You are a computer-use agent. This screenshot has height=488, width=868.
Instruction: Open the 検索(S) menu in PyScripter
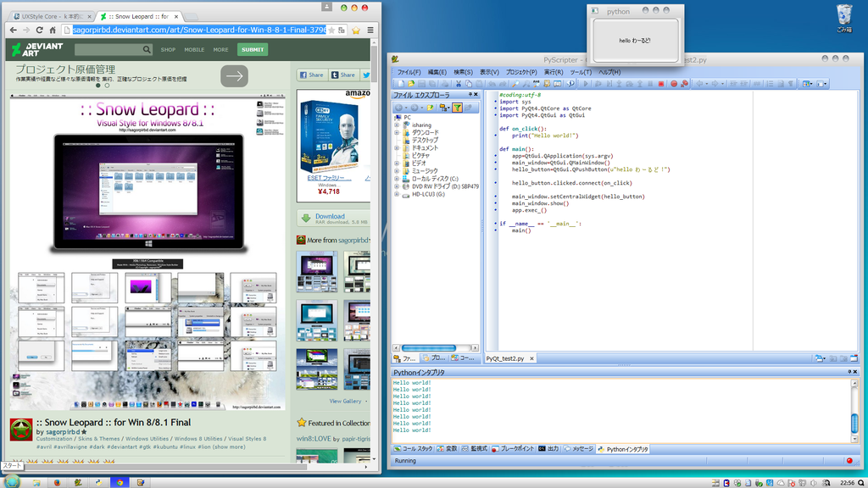pos(463,72)
